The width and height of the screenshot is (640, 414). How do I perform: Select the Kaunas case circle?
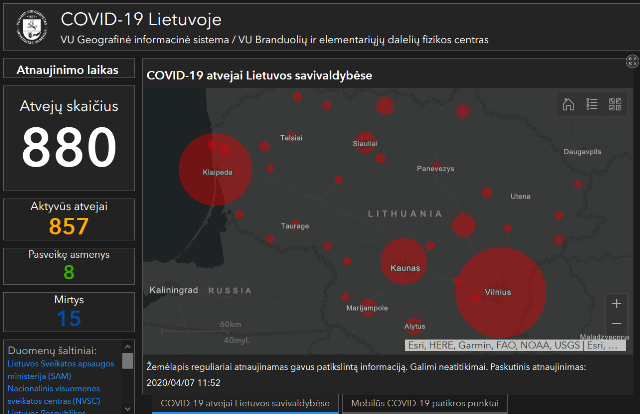pyautogui.click(x=404, y=261)
